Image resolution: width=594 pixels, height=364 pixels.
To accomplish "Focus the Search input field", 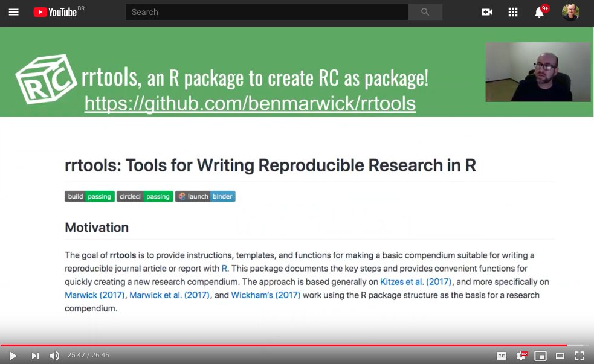I will [x=266, y=12].
